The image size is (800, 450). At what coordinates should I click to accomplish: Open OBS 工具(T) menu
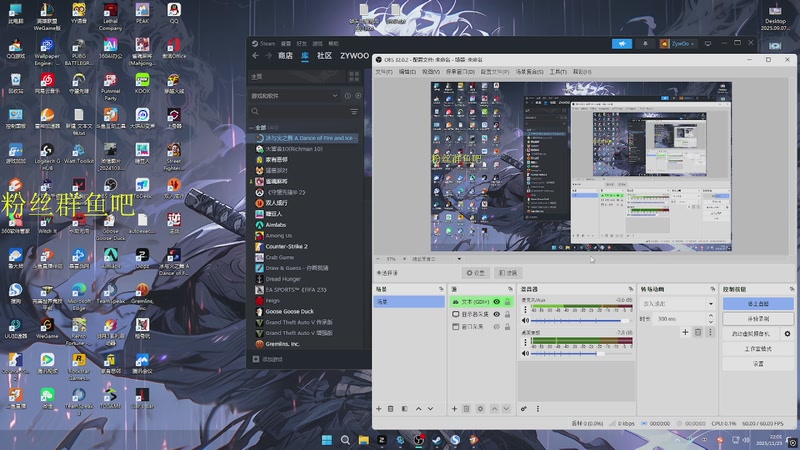click(558, 72)
